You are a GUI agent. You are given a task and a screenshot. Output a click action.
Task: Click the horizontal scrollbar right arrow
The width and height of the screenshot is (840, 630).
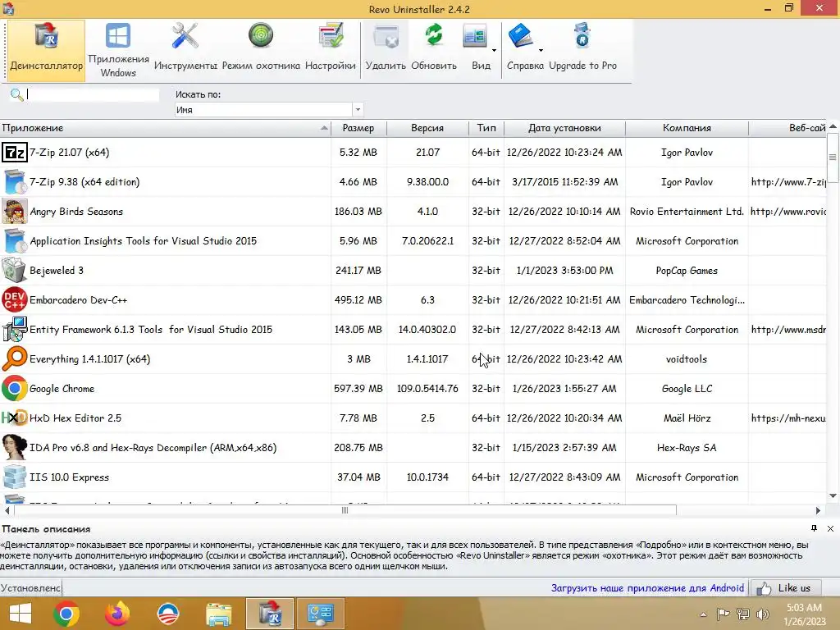[x=818, y=510]
